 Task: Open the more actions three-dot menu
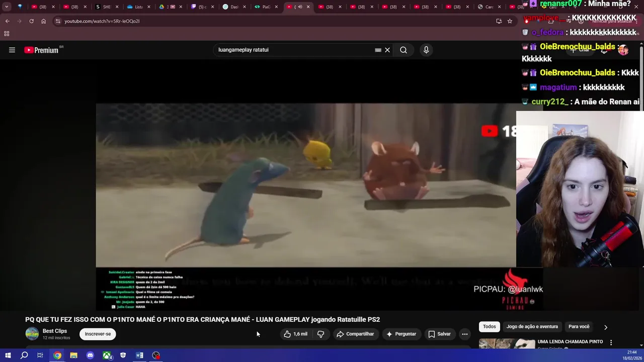click(465, 334)
